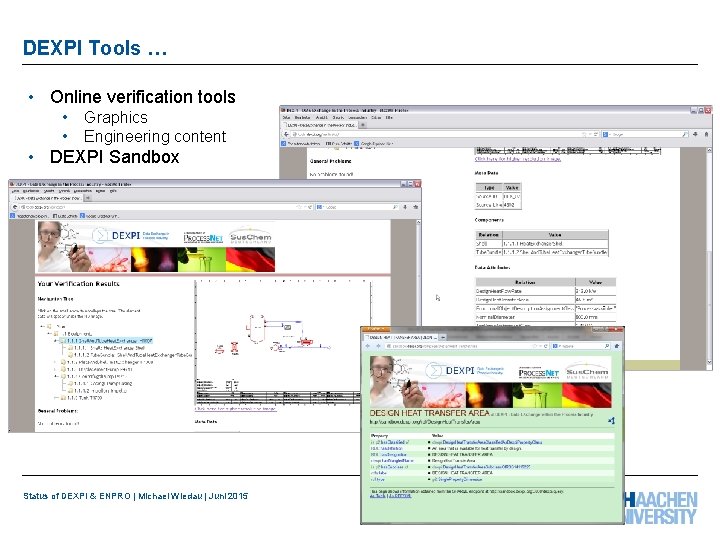The width and height of the screenshot is (720, 540).
Task: Collapse the root node of the navigation tree
Action: [42, 326]
